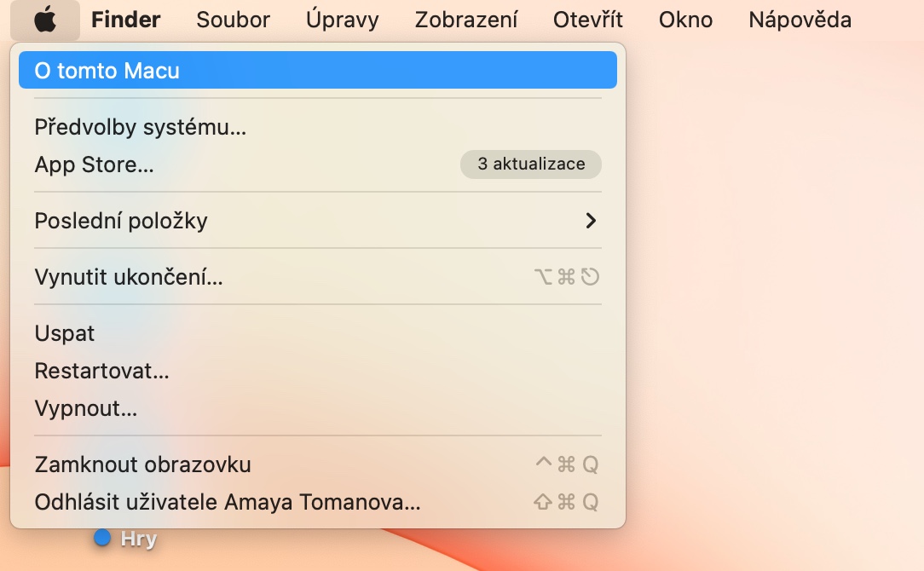Viewport: 924px width, 571px height.
Task: Open the Otevřít menu
Action: (587, 20)
